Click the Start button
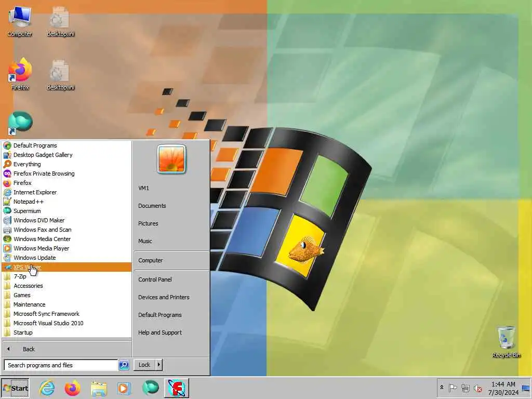The width and height of the screenshot is (532, 399). click(15, 388)
